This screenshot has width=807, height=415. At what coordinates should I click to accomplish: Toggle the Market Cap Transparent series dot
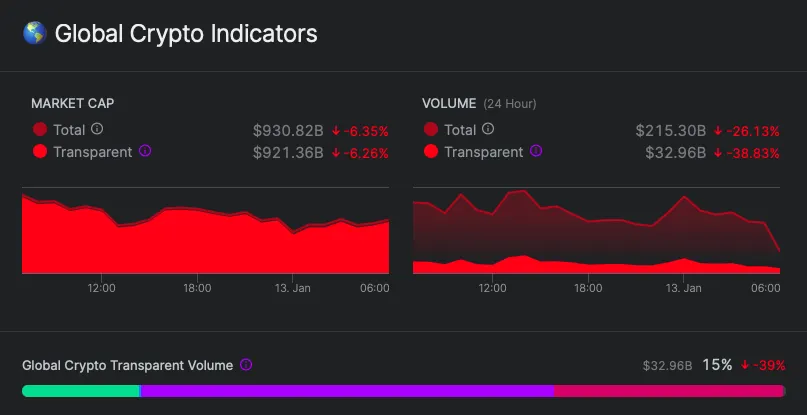[40, 152]
